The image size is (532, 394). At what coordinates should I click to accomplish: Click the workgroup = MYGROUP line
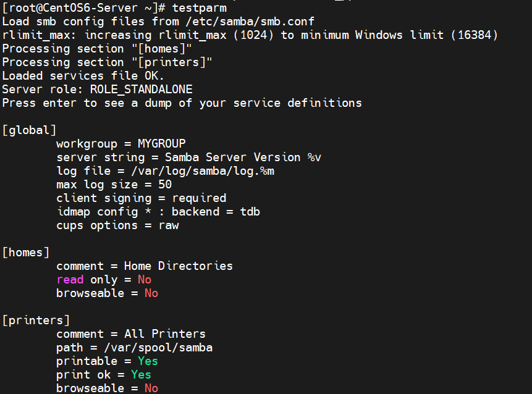pyautogui.click(x=121, y=144)
